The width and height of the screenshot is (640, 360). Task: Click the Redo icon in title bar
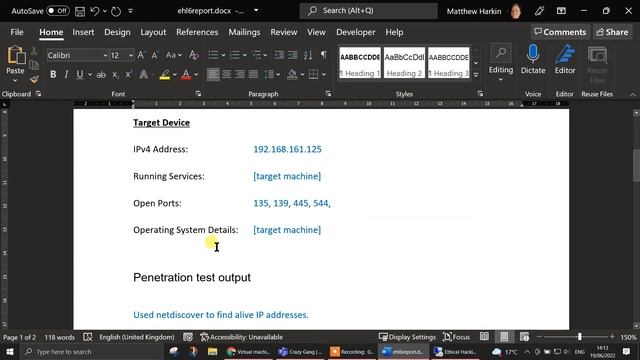click(116, 11)
